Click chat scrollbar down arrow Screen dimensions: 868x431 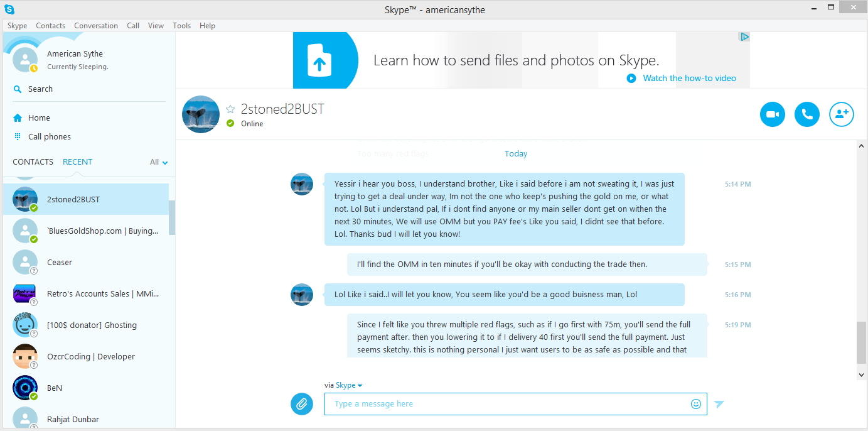point(861,374)
